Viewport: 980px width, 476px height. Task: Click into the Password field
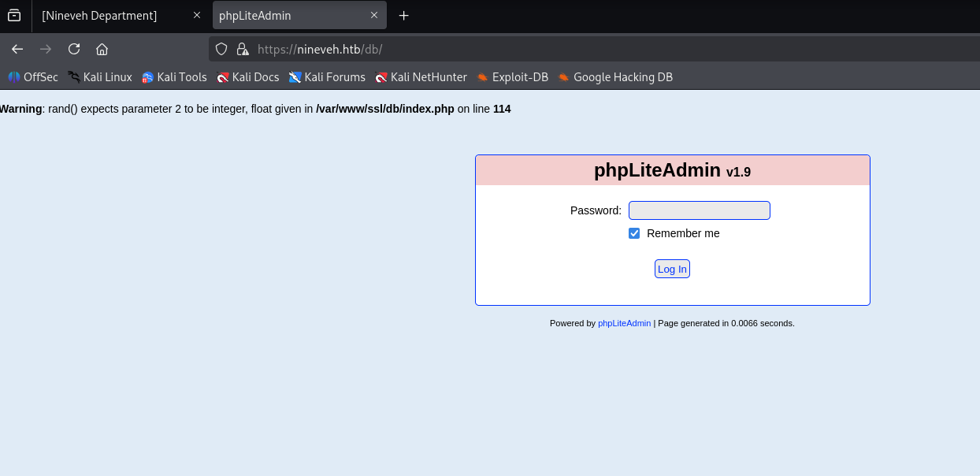[700, 210]
